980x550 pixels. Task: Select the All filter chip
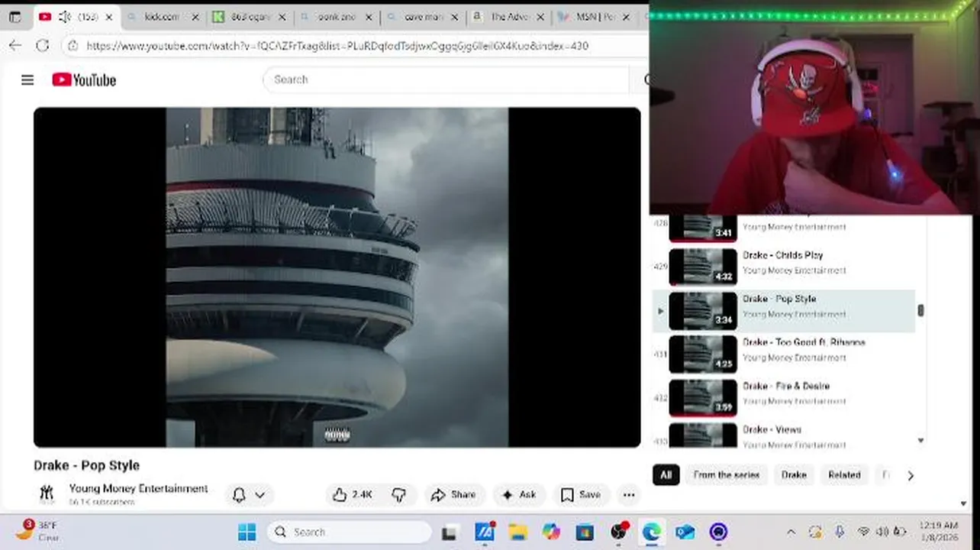coord(666,475)
